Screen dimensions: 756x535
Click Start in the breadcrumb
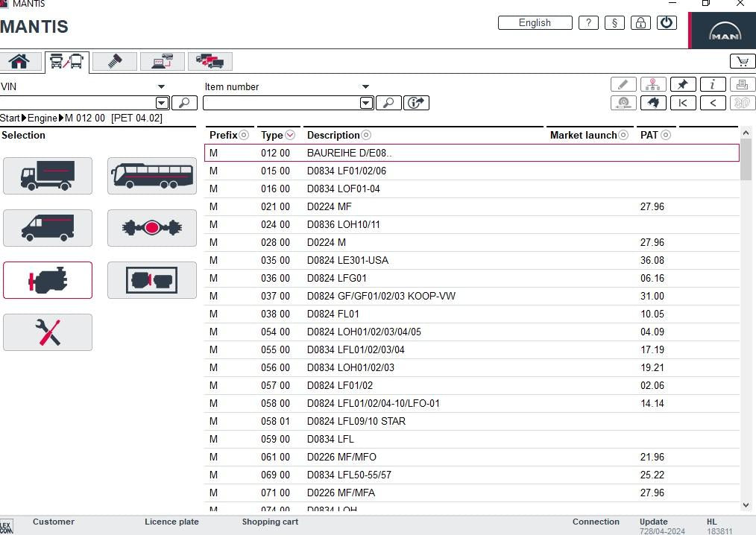(x=10, y=118)
